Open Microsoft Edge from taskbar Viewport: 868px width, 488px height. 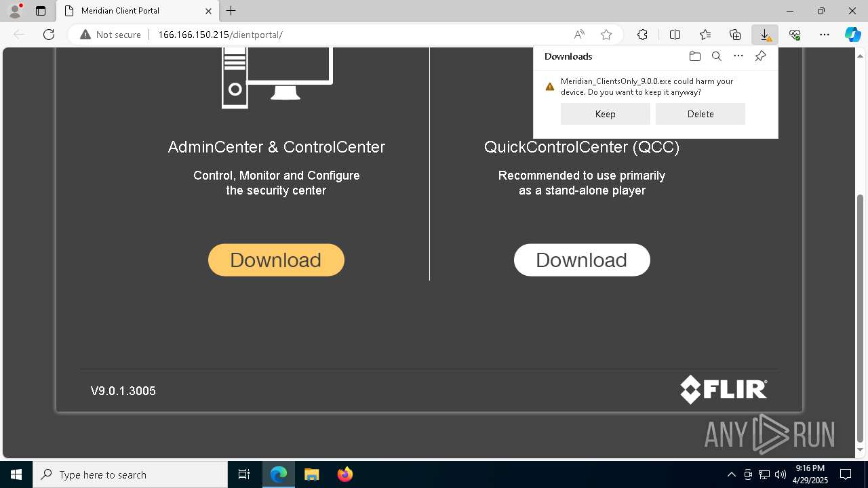(279, 474)
